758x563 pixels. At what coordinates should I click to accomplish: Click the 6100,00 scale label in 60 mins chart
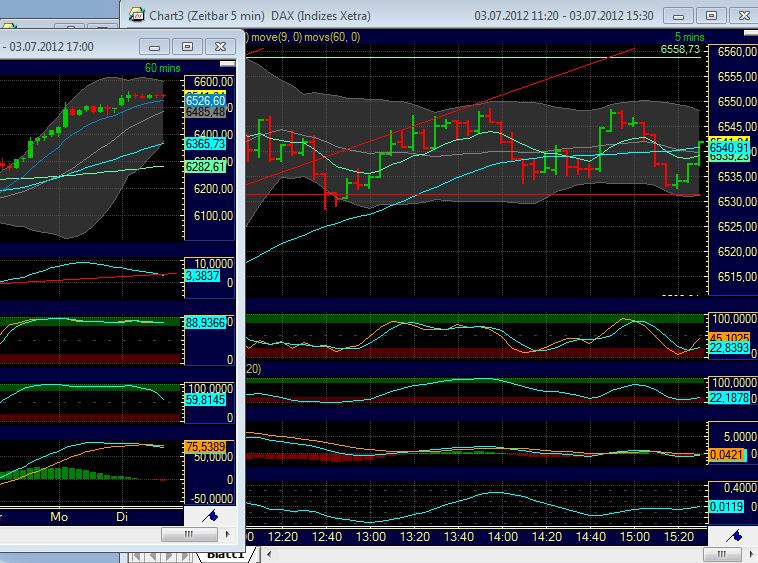[x=213, y=216]
